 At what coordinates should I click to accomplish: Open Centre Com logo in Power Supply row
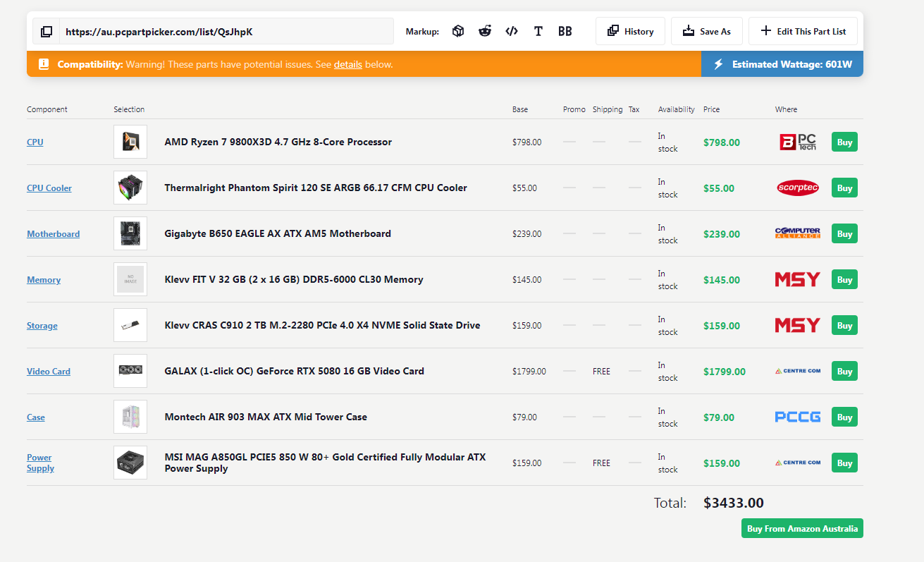(x=798, y=463)
